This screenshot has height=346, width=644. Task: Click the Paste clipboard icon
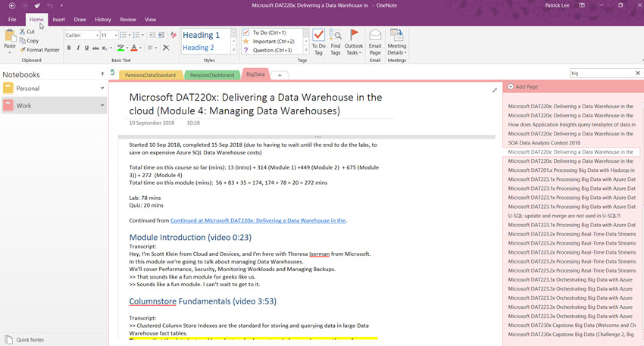10,36
